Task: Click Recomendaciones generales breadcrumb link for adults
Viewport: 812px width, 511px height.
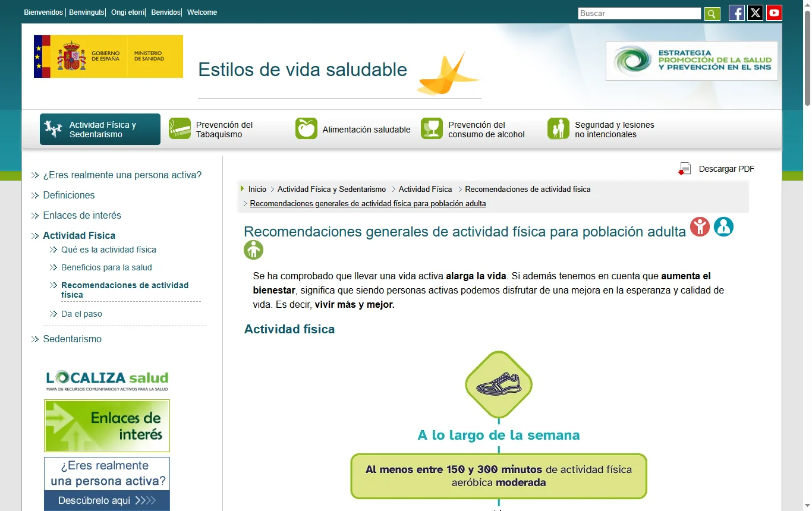Action: click(x=368, y=204)
